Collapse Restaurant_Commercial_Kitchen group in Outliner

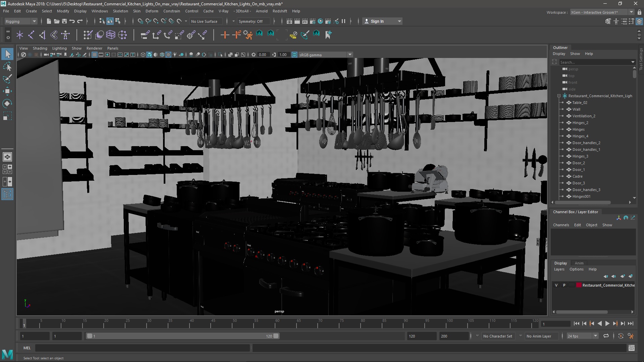[559, 96]
